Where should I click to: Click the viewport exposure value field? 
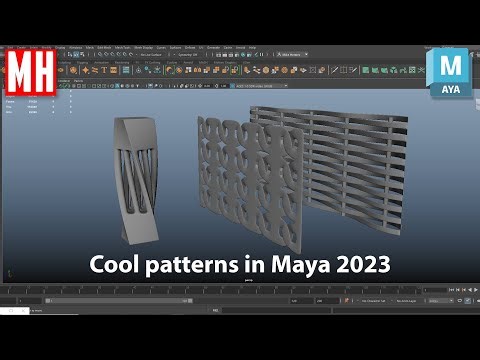click(x=207, y=86)
